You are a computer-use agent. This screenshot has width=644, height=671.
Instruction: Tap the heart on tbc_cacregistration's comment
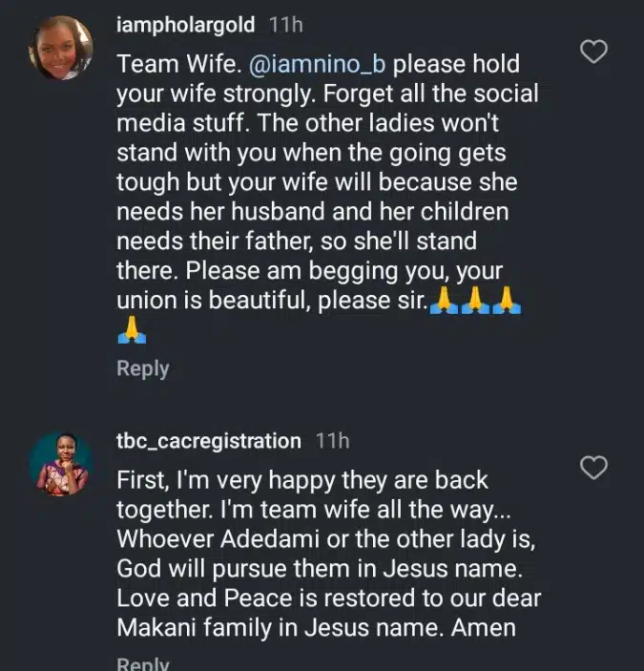tap(594, 467)
